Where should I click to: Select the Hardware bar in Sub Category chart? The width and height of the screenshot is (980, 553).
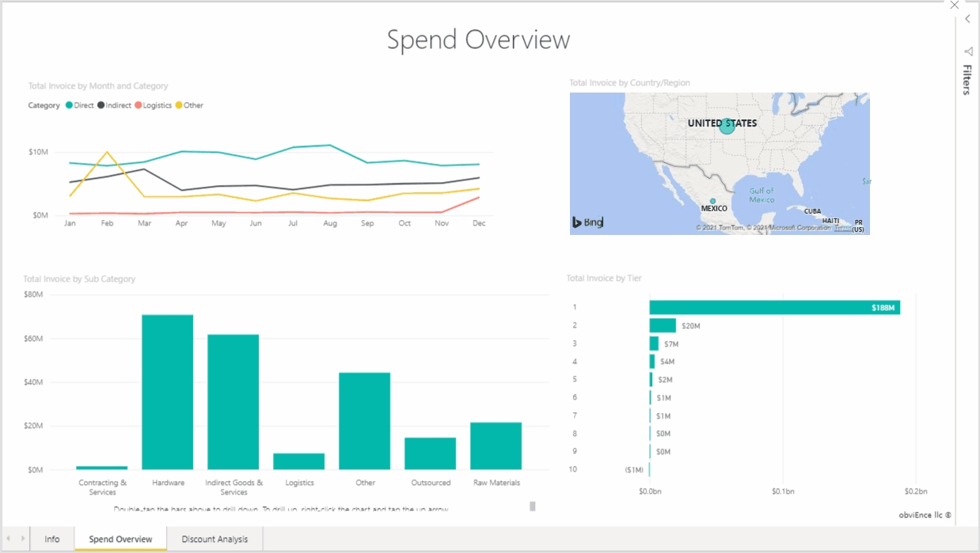(x=168, y=392)
